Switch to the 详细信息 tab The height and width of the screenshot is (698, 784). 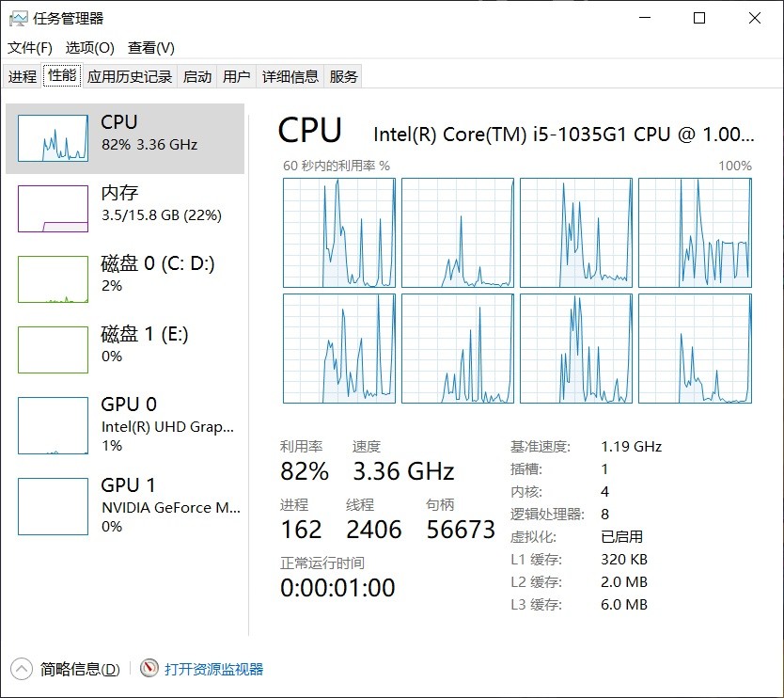tap(290, 76)
